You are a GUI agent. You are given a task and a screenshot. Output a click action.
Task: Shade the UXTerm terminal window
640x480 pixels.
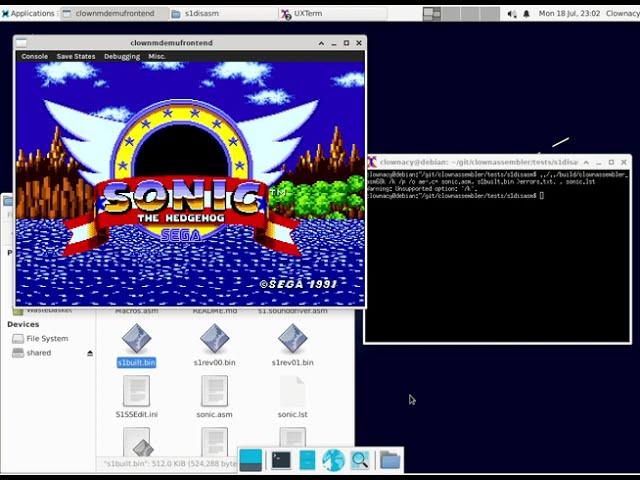[x=586, y=162]
